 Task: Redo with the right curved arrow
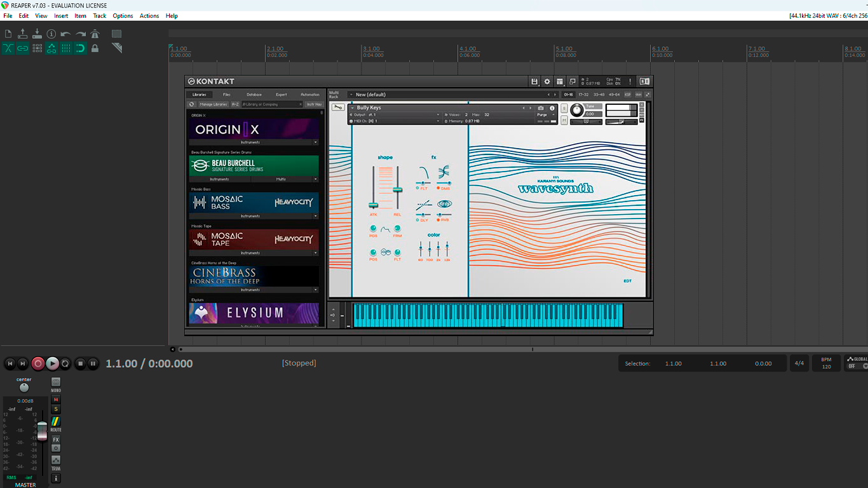click(81, 34)
